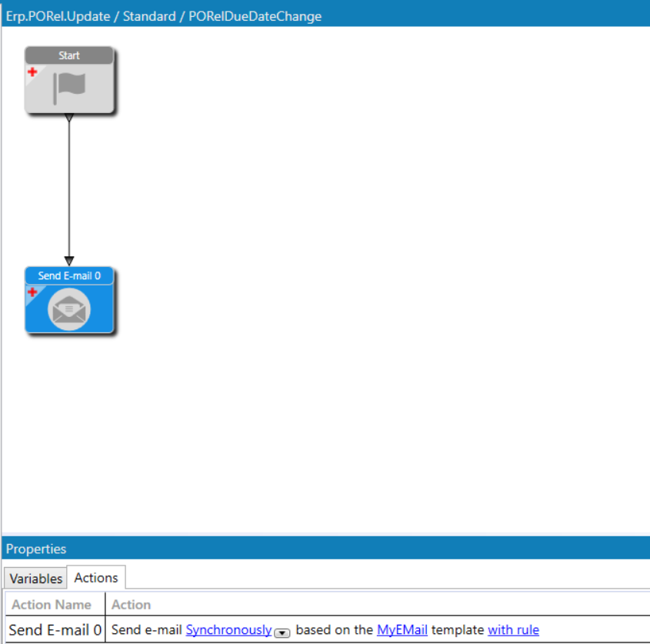Viewport: 650px width, 644px height.
Task: Click the Action column header
Action: [377, 604]
